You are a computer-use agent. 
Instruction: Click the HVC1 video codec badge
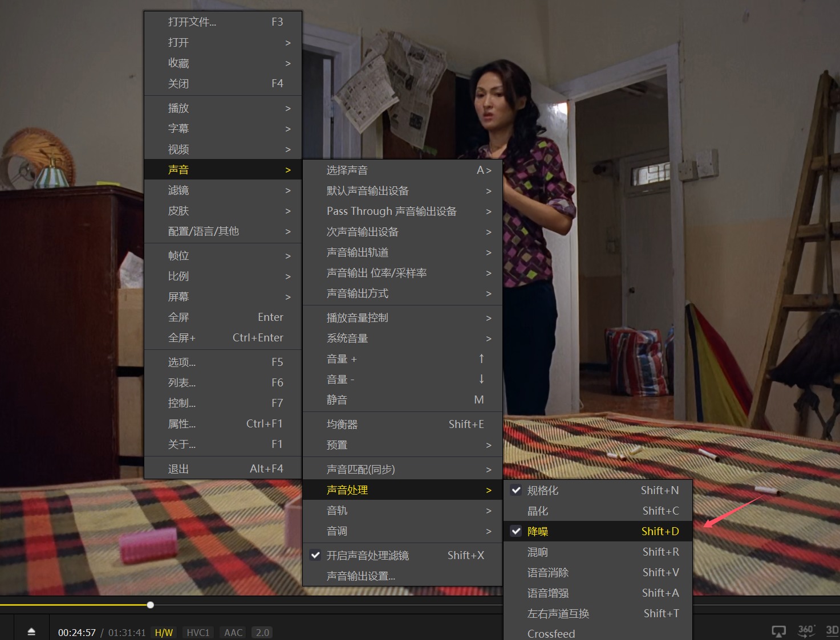[198, 633]
